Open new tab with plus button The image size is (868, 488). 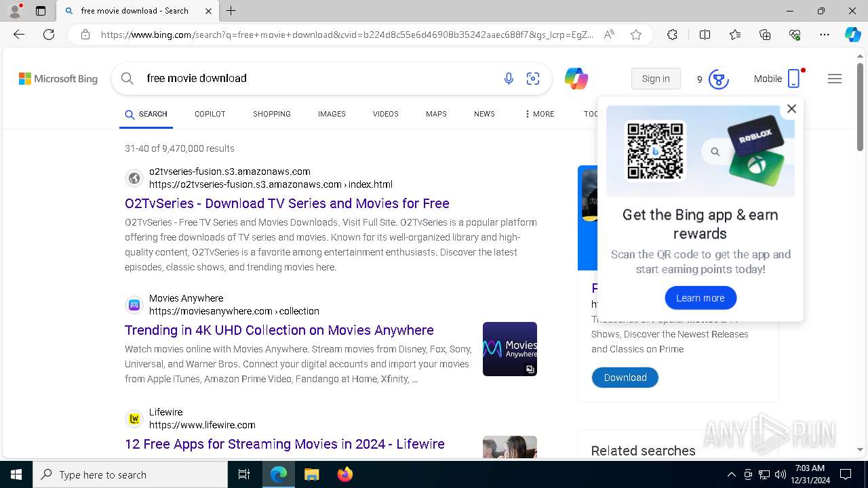pyautogui.click(x=231, y=11)
